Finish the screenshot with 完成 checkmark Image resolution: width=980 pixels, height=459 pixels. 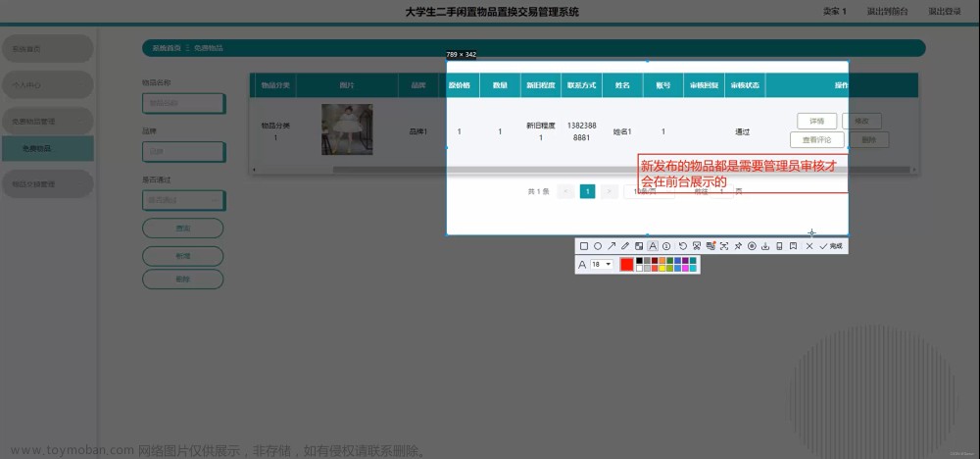(831, 246)
